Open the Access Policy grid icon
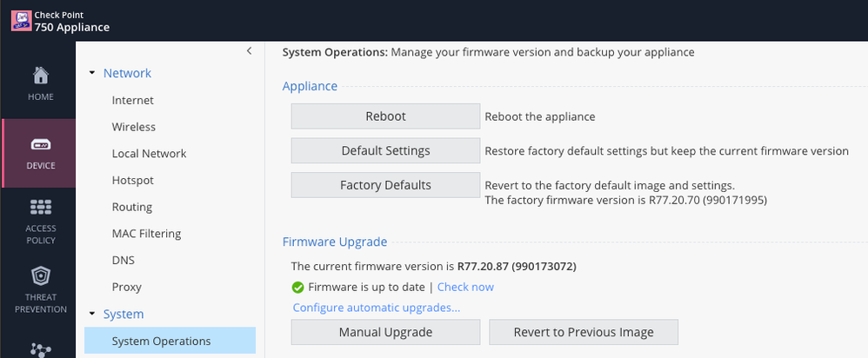 (40, 208)
